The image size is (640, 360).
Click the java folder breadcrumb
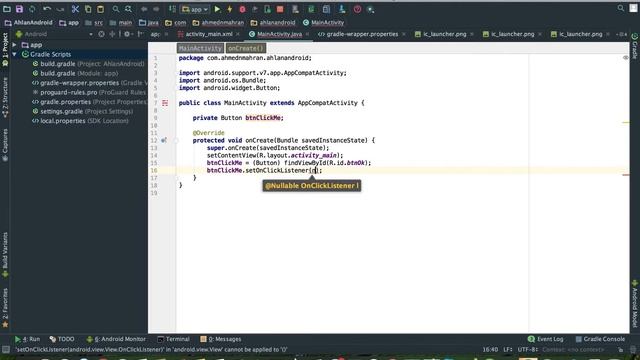(149, 23)
